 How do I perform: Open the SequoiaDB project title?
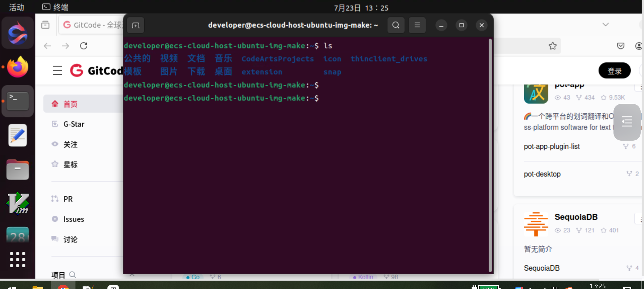click(576, 217)
